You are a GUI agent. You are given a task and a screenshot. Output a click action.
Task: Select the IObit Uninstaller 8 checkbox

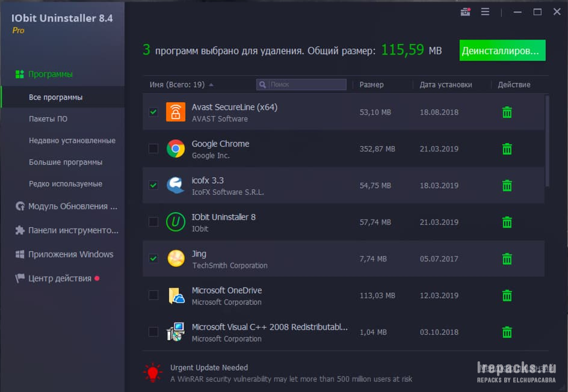pos(153,221)
